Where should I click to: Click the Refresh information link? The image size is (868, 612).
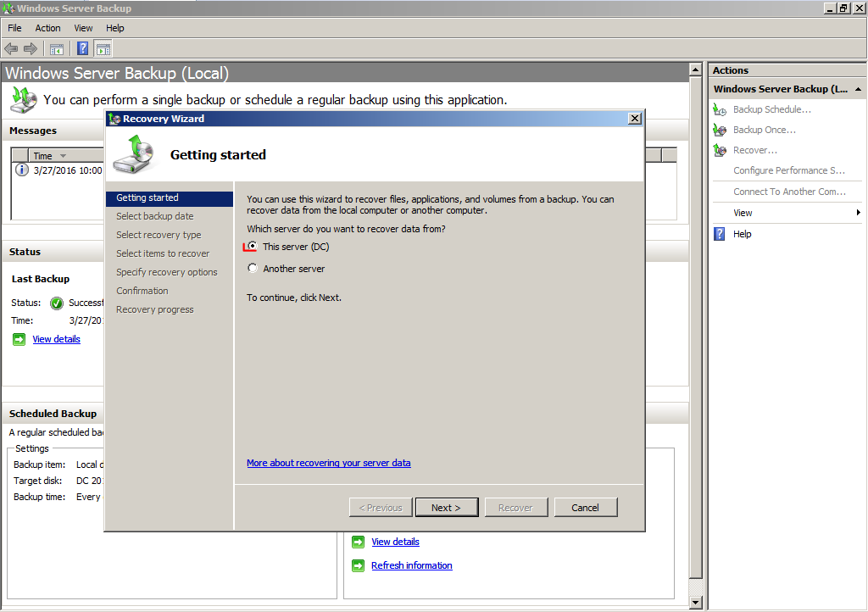tap(412, 565)
